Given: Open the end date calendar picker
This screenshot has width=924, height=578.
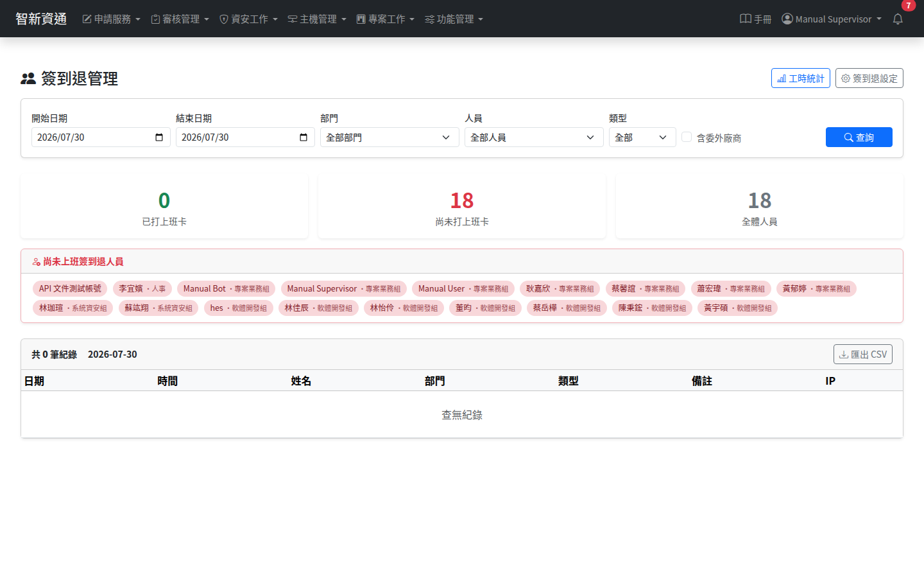Looking at the screenshot, I should tap(304, 137).
